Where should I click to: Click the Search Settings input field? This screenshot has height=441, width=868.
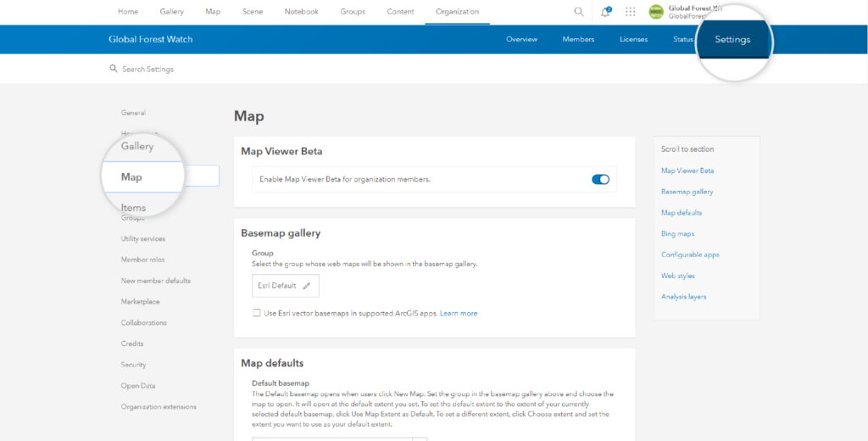(x=147, y=70)
